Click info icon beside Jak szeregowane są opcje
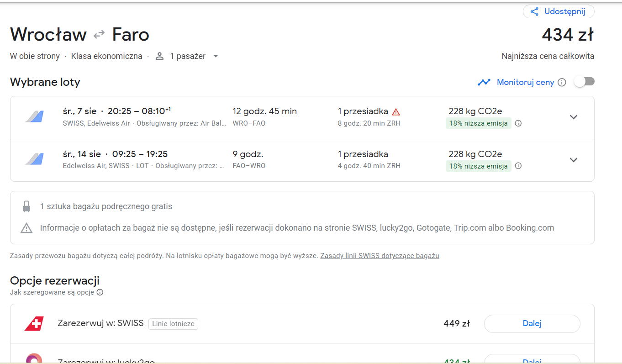Viewport: 622px width, 364px height. click(100, 292)
